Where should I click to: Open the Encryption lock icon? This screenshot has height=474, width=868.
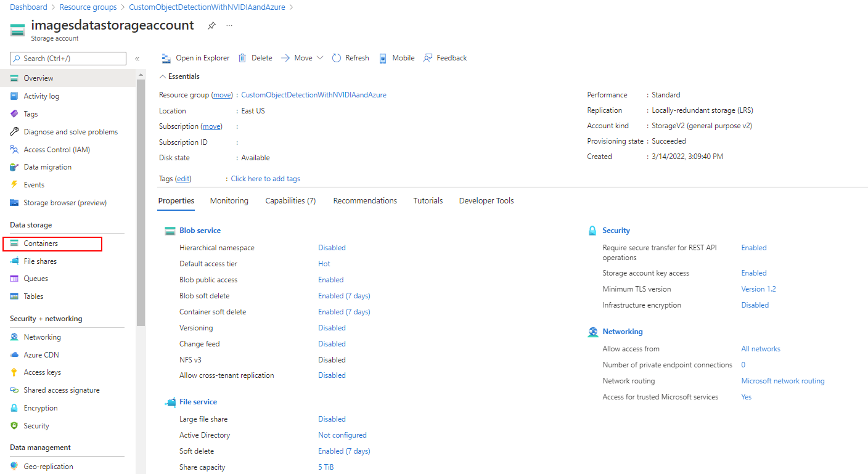(x=14, y=408)
